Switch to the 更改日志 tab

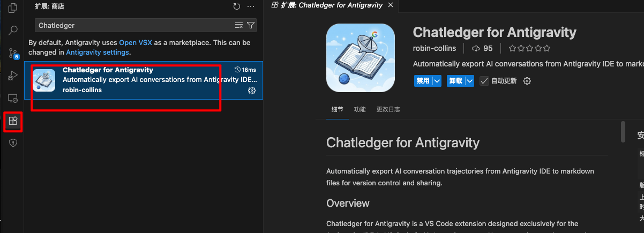click(x=388, y=109)
